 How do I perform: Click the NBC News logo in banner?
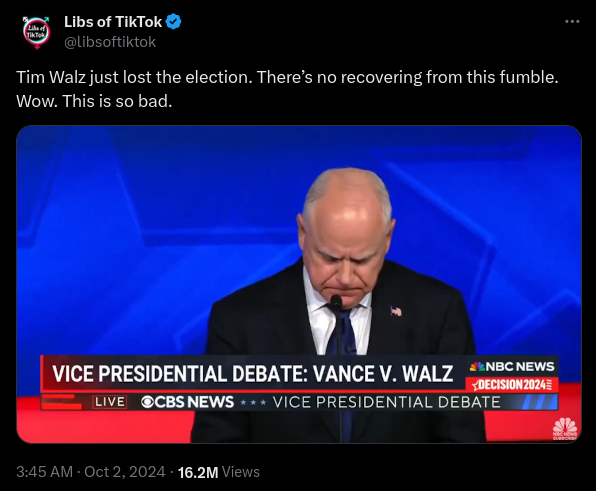pos(512,366)
